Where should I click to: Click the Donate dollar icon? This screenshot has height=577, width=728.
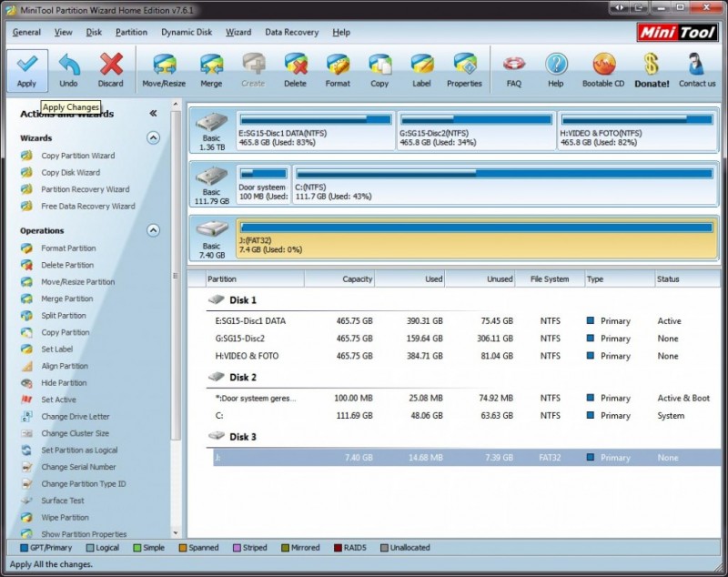click(652, 71)
